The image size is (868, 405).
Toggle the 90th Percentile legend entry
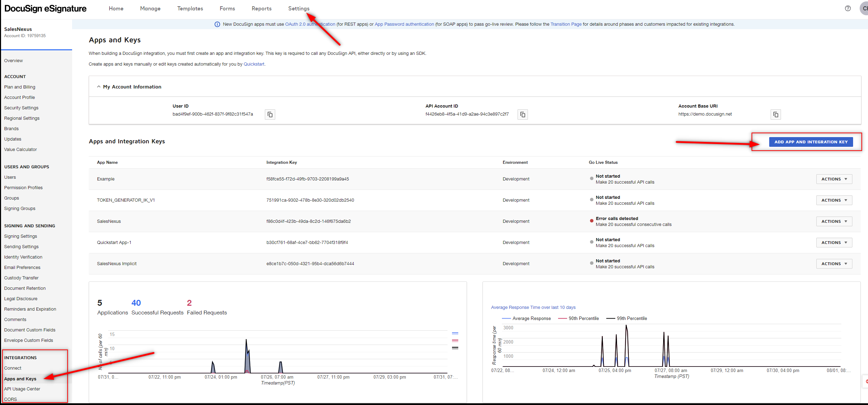[x=579, y=319]
